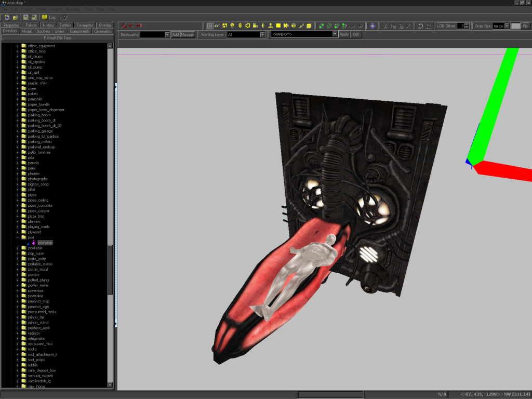
Task: Click the yellow light bulb toolbar icon
Action: pyautogui.click(x=232, y=25)
